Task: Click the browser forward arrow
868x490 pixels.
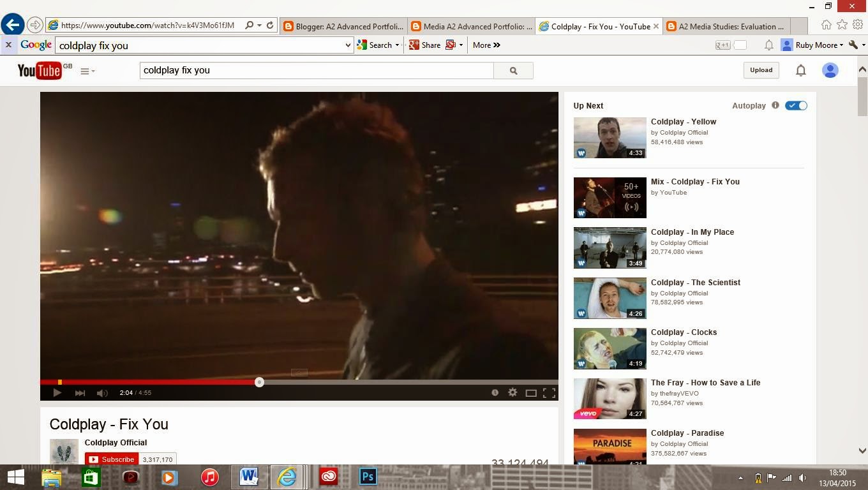Action: tap(35, 26)
